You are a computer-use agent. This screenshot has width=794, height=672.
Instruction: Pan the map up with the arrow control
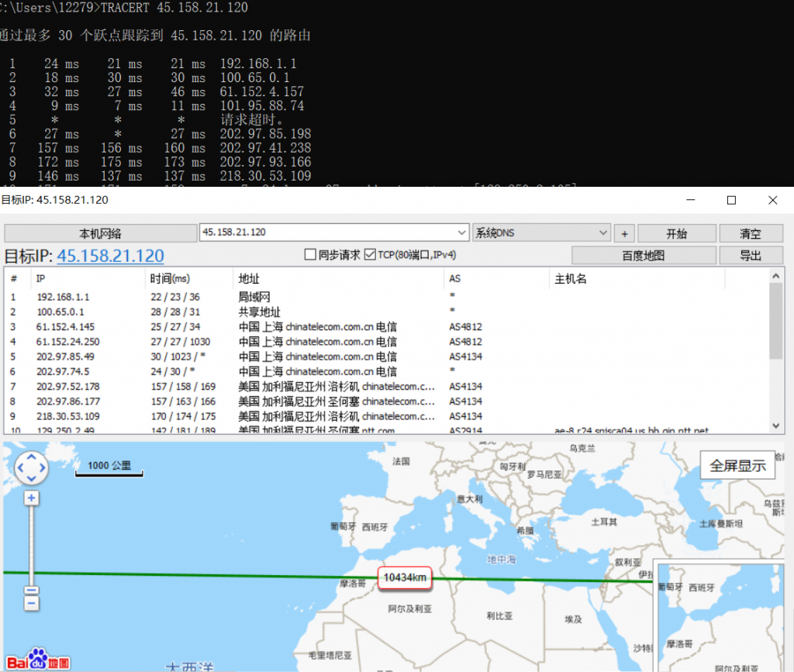31,457
